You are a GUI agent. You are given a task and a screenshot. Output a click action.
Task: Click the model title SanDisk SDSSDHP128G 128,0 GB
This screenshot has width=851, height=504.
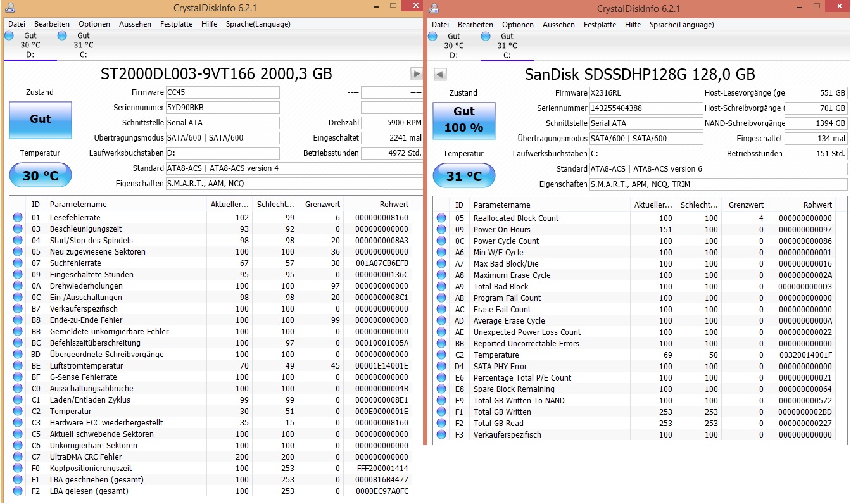pos(640,74)
